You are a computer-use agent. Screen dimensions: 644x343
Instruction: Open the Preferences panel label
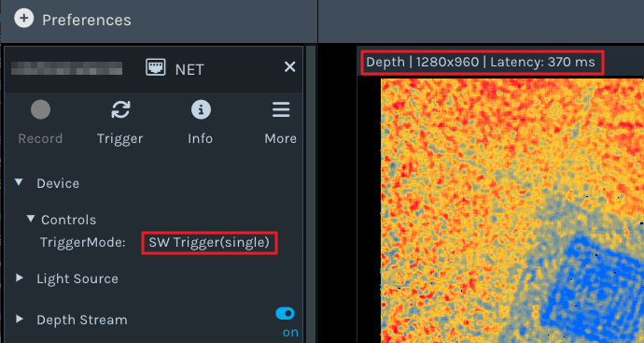click(x=87, y=21)
